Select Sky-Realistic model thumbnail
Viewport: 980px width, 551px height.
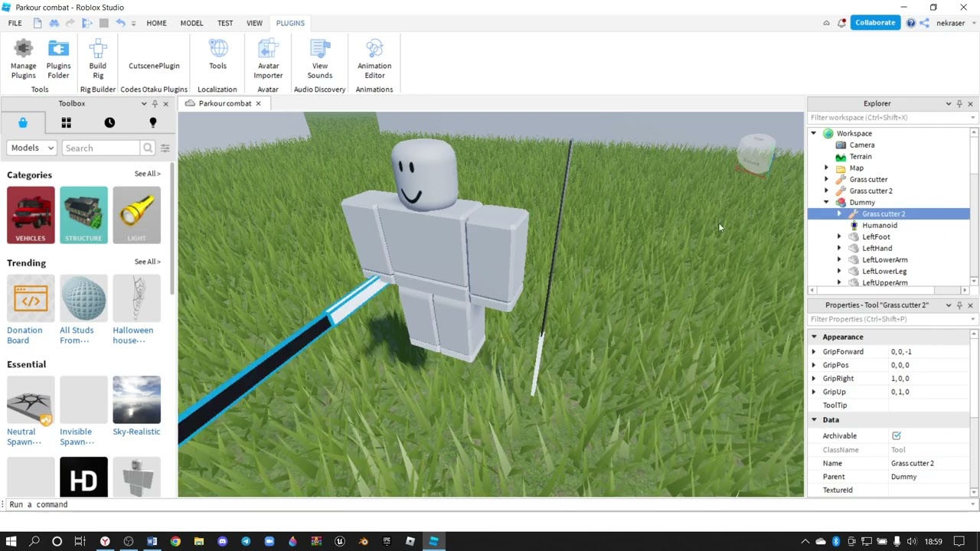[x=136, y=399]
